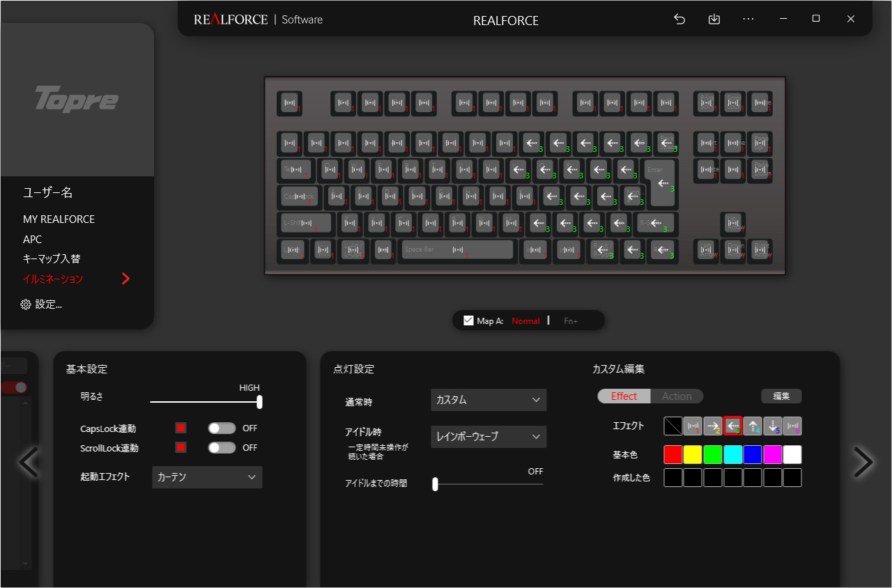
Task: Adjust the 明るさ brightness slider handle
Action: pos(259,402)
